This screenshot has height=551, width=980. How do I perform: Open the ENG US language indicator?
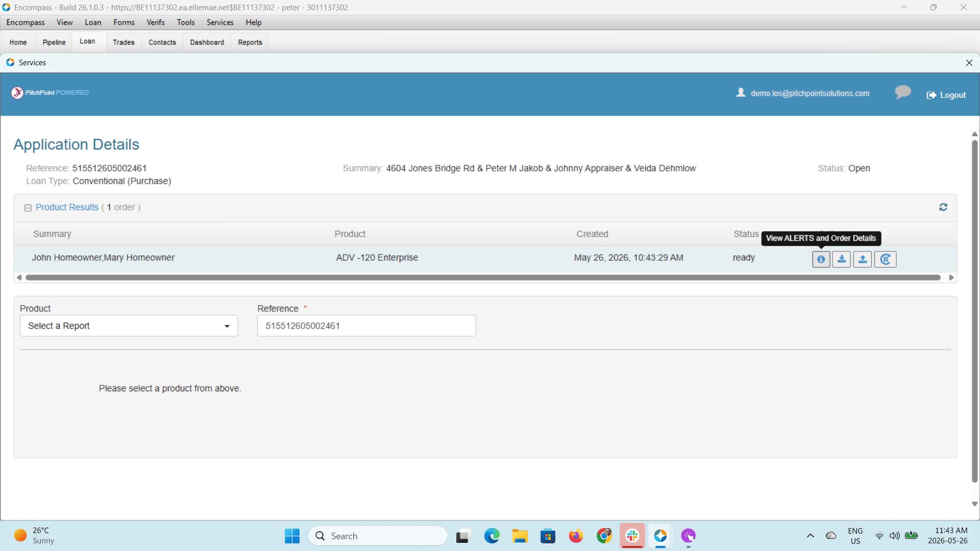pos(855,536)
